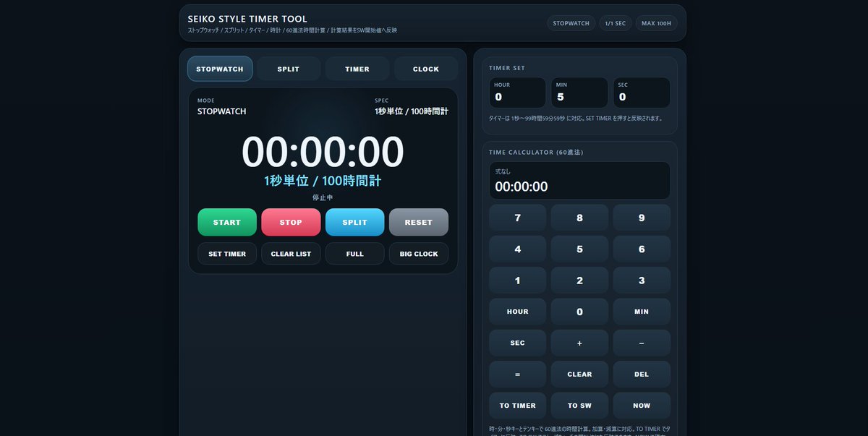The height and width of the screenshot is (436, 868).
Task: Click the calculator CLEAR key
Action: pyautogui.click(x=579, y=375)
